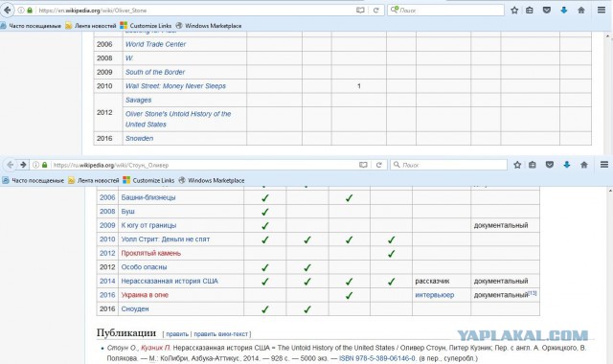
Task: Open Лента новостей bookmark in ru.wikipedia window
Action: click(x=94, y=180)
